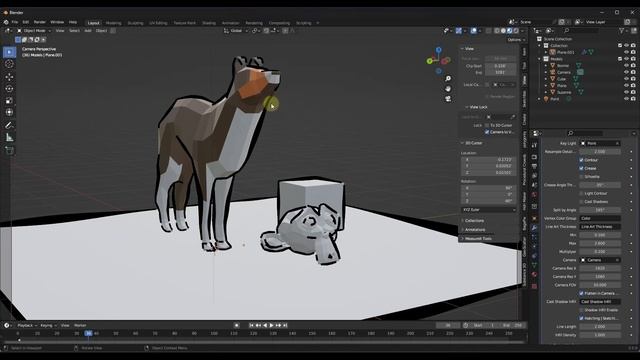Open the Modifiers wrench properties tab

tap(534, 228)
